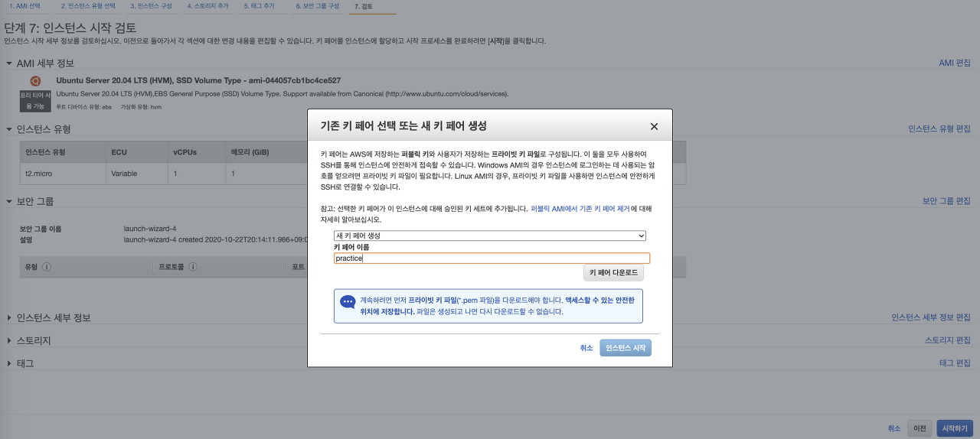Click the 시작하기 button

[x=955, y=428]
